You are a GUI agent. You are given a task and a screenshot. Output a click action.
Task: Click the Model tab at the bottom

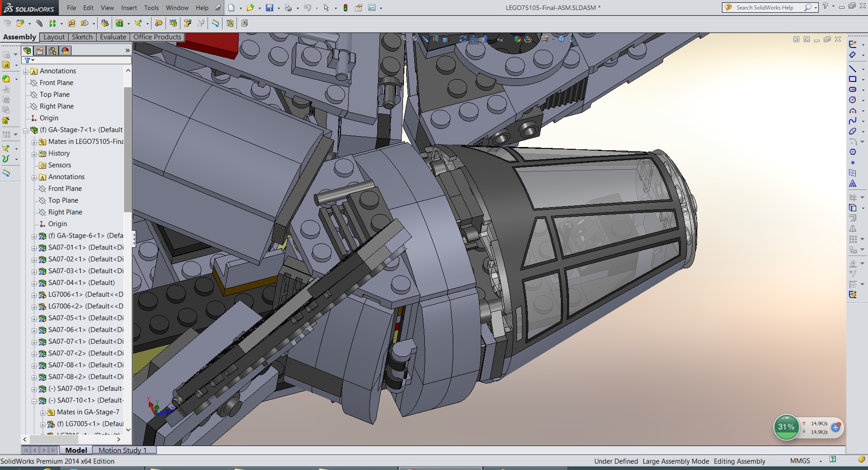(76, 450)
